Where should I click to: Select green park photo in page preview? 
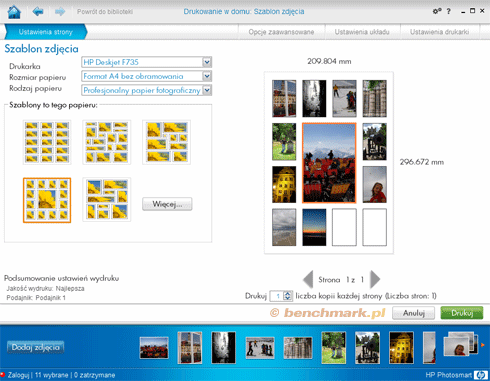coord(284,142)
